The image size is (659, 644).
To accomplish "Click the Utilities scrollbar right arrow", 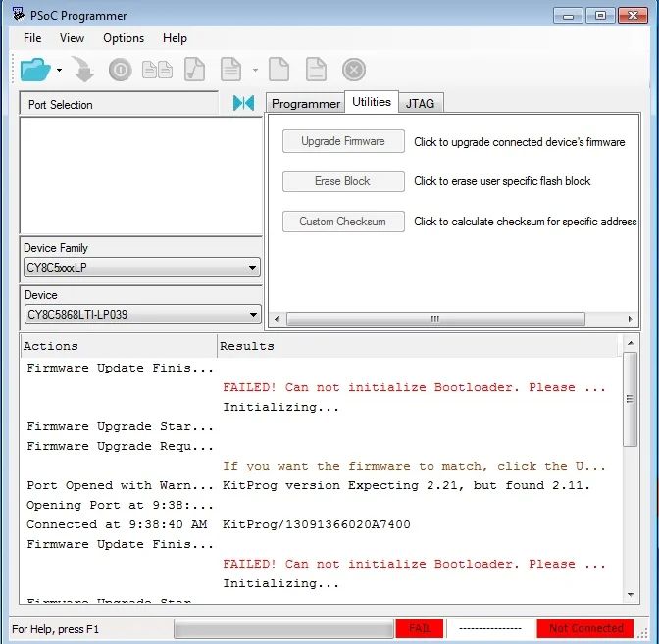I will coord(630,319).
